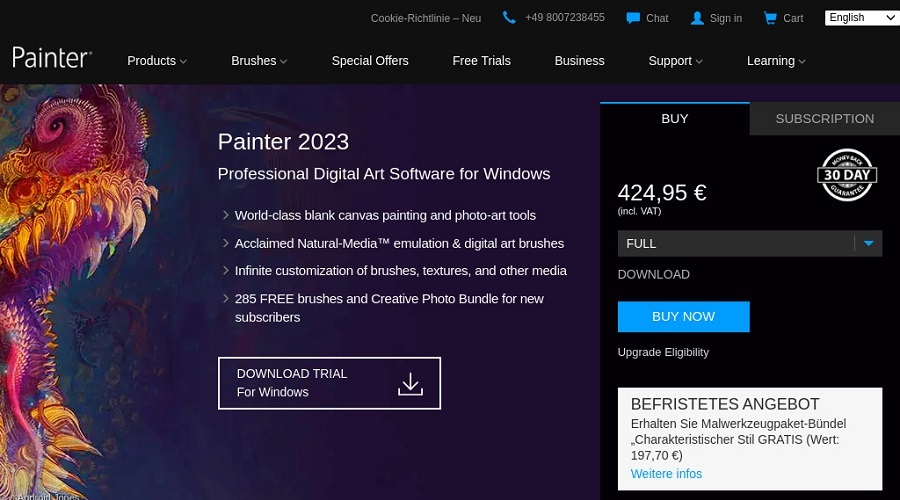Click the Painter logo
This screenshot has width=900, height=500.
pyautogui.click(x=52, y=57)
